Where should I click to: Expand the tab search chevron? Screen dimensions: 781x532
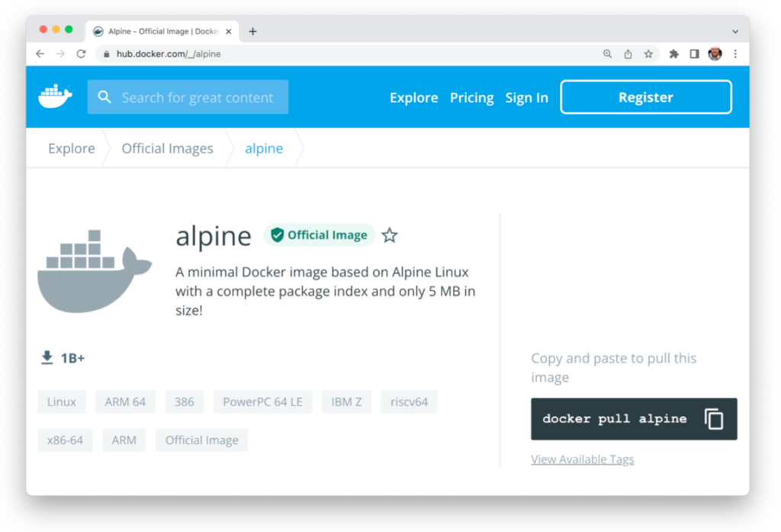pyautogui.click(x=735, y=31)
